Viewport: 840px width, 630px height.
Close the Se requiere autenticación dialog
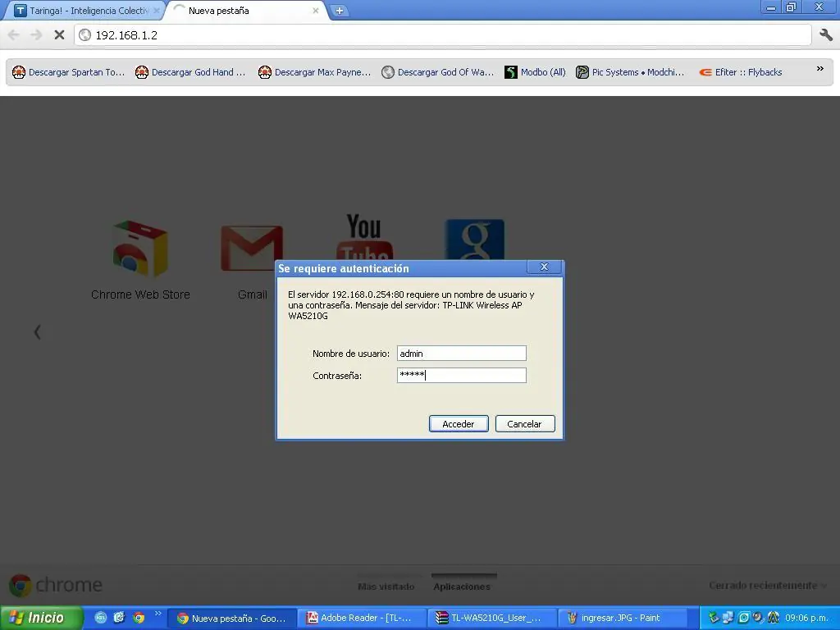(x=545, y=267)
